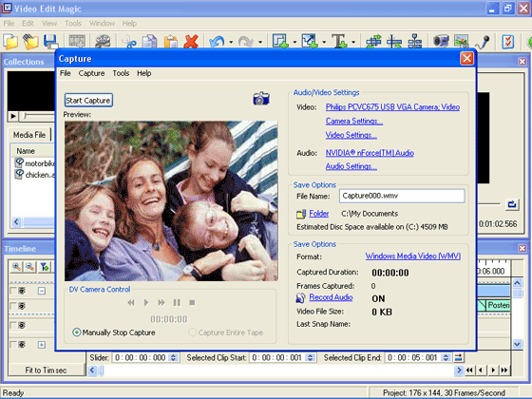Click the Paste clipboard icon
This screenshot has height=399, width=532.
click(171, 42)
